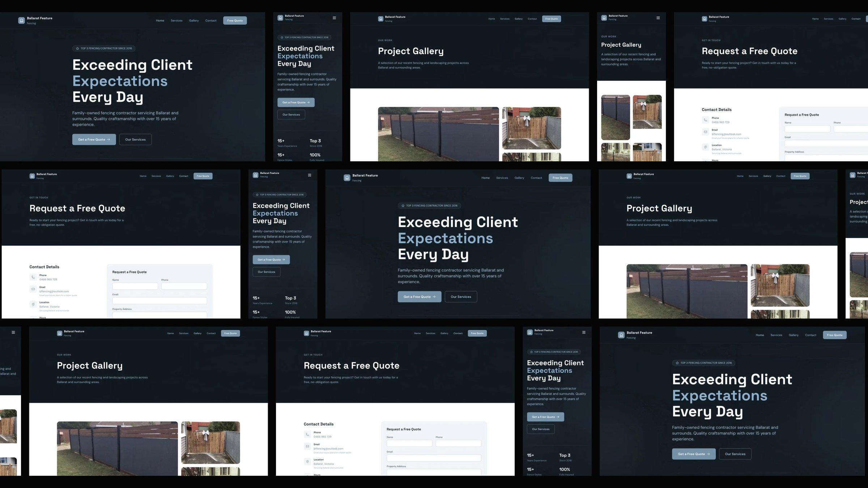Click Free Quote nav button in bottom-row Request a Free Quote mockup

point(477,333)
